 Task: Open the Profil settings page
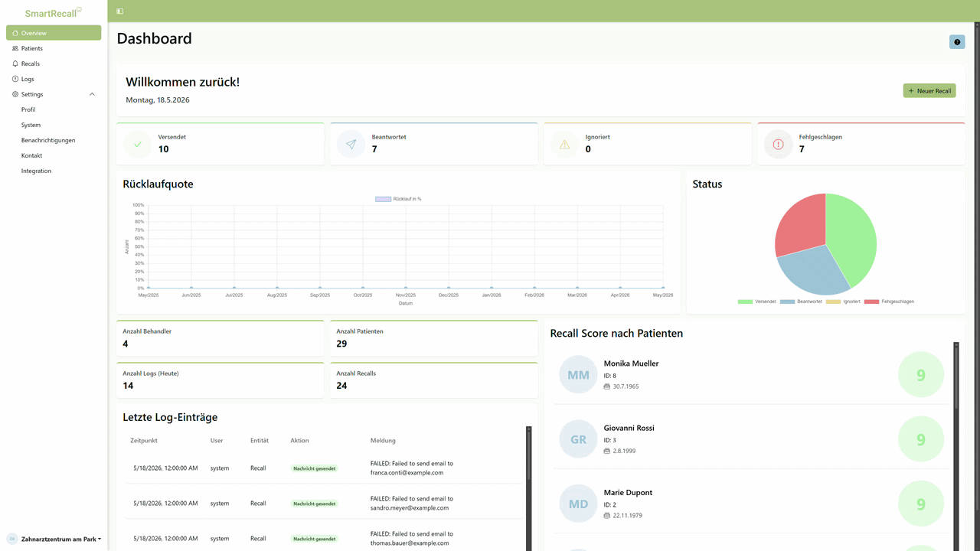[28, 109]
